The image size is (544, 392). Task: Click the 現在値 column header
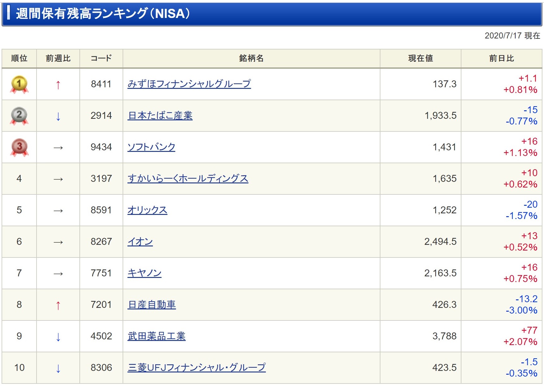tap(420, 58)
